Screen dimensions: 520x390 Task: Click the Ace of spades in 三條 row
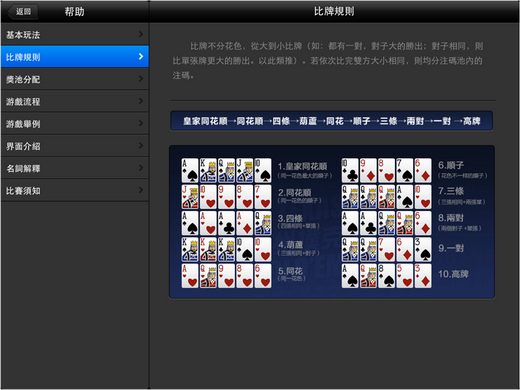(405, 197)
